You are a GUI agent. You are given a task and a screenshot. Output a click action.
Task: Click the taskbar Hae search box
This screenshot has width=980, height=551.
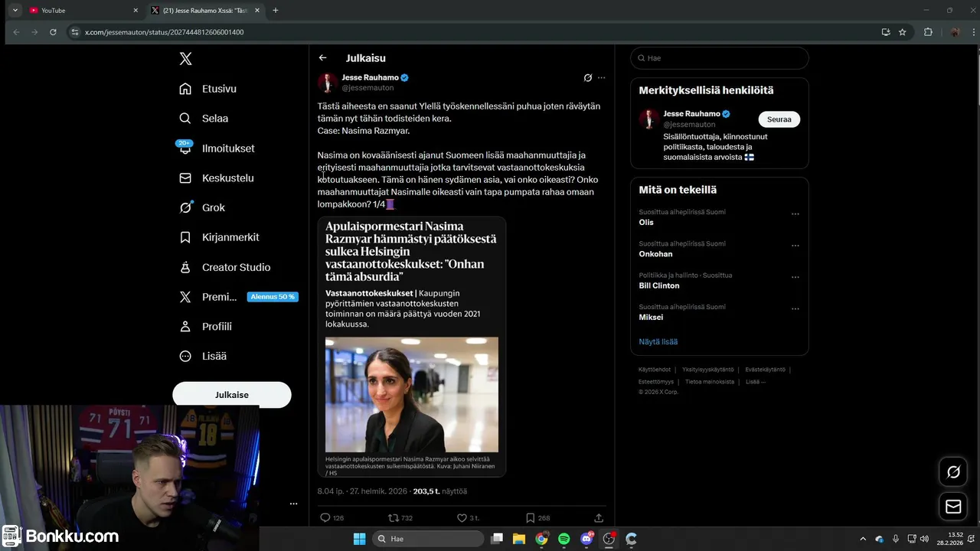428,539
